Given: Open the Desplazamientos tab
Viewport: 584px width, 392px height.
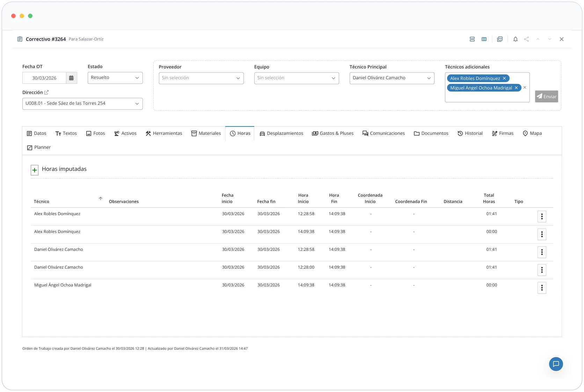Looking at the screenshot, I should click(282, 133).
